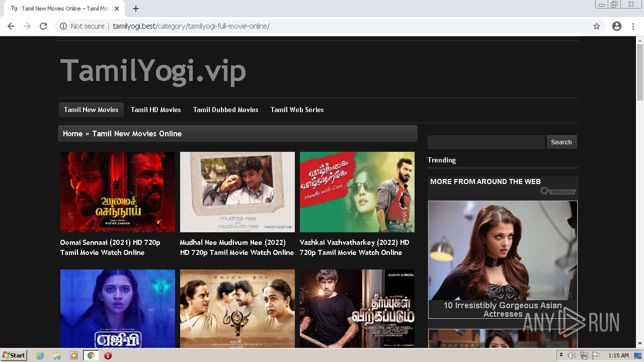Close the Tamil New Movies Online tab

117,9
